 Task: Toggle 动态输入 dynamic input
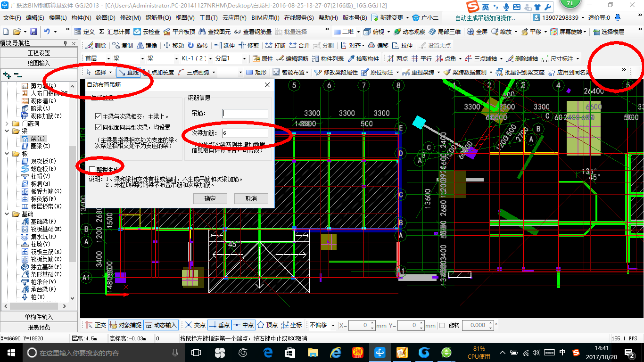coord(161,325)
